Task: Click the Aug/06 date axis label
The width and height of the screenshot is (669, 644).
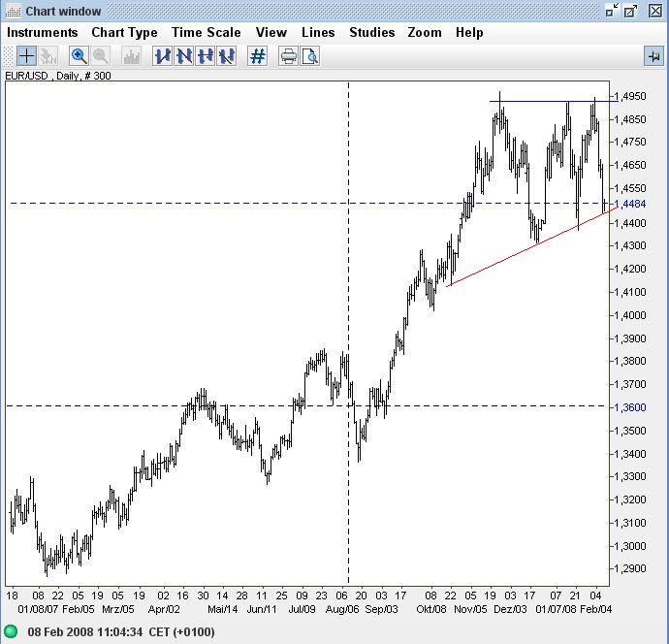Action: tap(342, 609)
